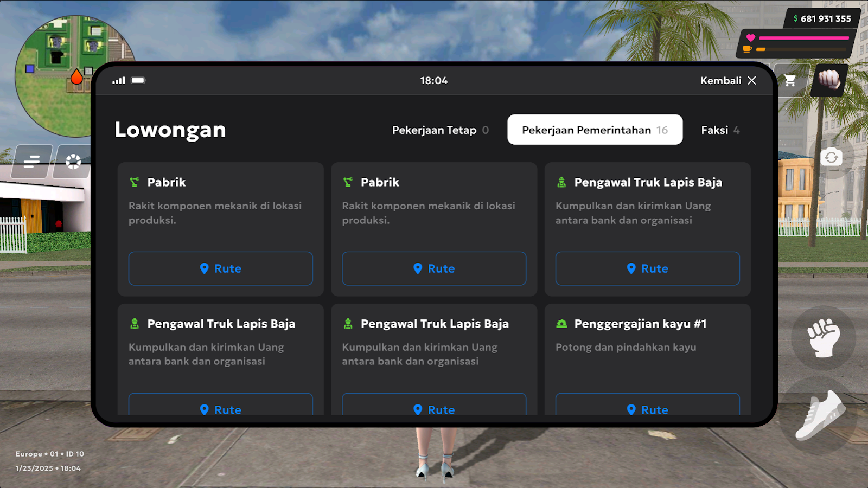
Task: Click Rute on bottom-middle Pengawal Truk Lapis Baja
Action: (434, 406)
